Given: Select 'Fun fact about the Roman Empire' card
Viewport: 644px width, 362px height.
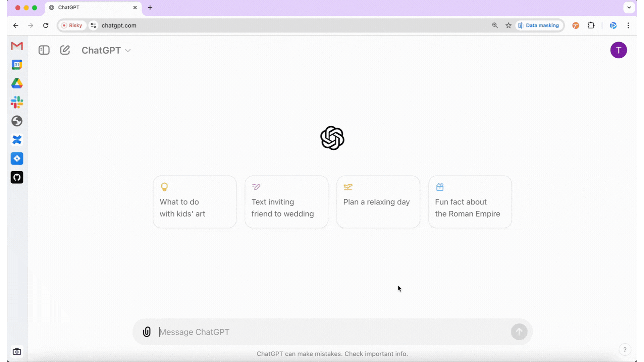Looking at the screenshot, I should tap(470, 202).
